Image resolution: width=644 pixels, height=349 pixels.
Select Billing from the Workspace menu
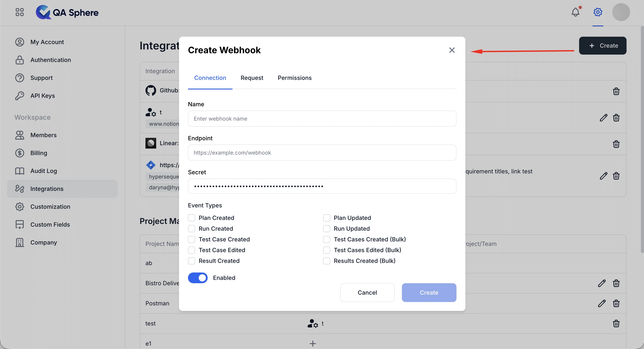[x=39, y=153]
